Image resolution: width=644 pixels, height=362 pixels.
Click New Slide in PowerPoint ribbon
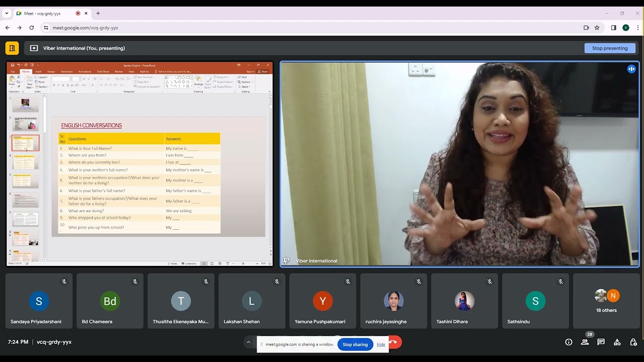[x=30, y=83]
